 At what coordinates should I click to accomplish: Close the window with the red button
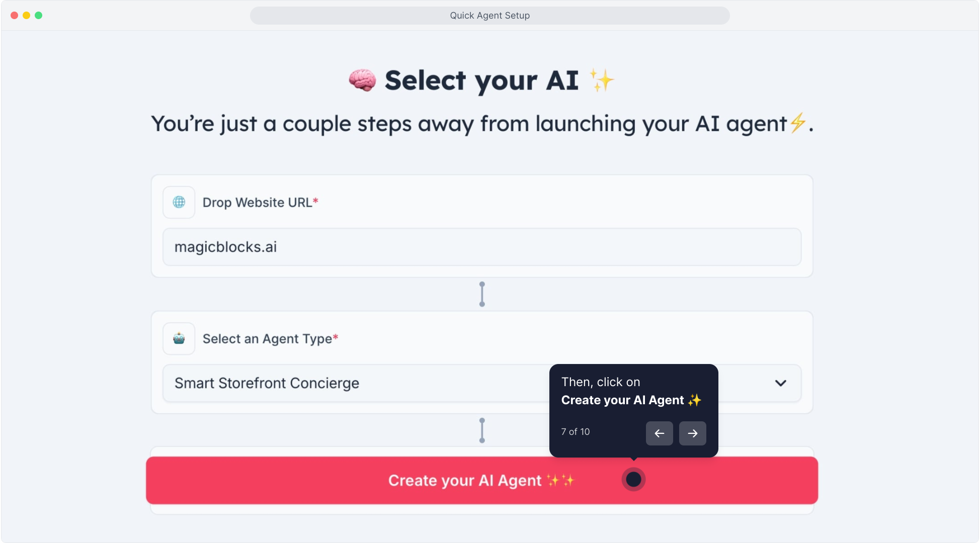tap(14, 16)
